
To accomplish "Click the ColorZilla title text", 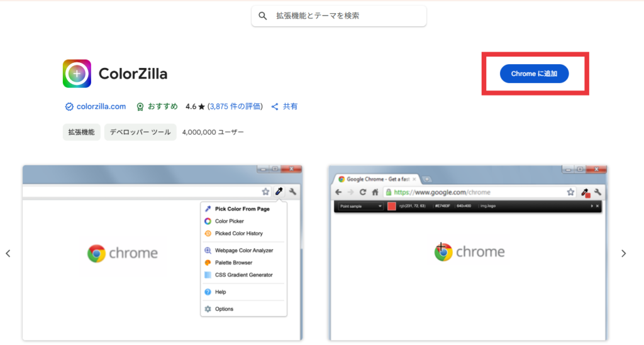I will click(133, 74).
